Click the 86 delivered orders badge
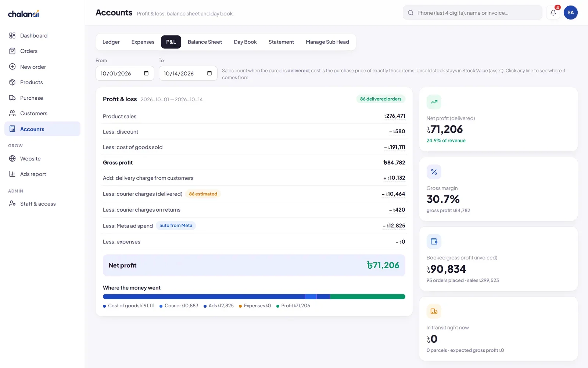The height and width of the screenshot is (368, 588). [x=381, y=99]
